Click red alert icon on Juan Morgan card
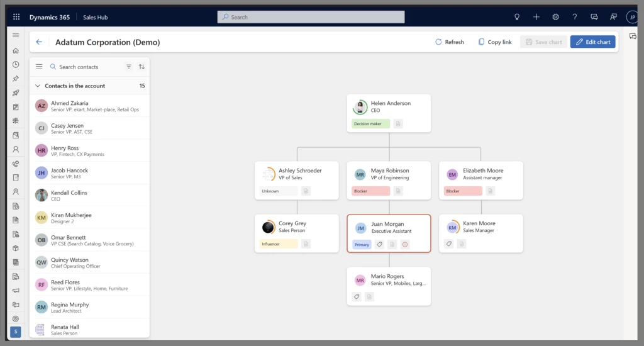 tap(405, 245)
